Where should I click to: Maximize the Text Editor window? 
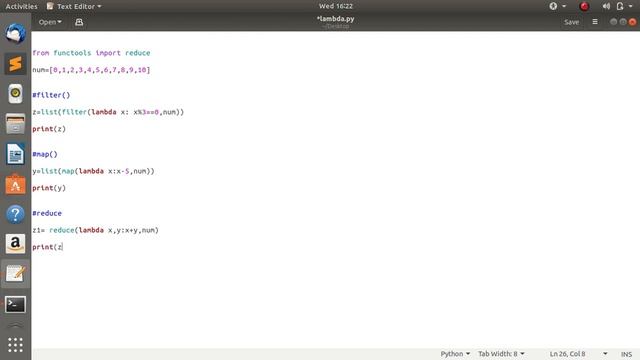[623, 22]
